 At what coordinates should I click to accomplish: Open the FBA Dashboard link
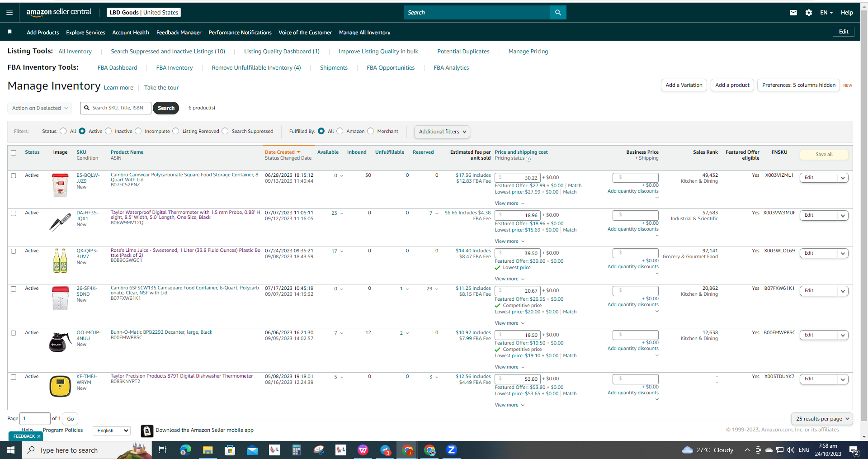(x=118, y=68)
